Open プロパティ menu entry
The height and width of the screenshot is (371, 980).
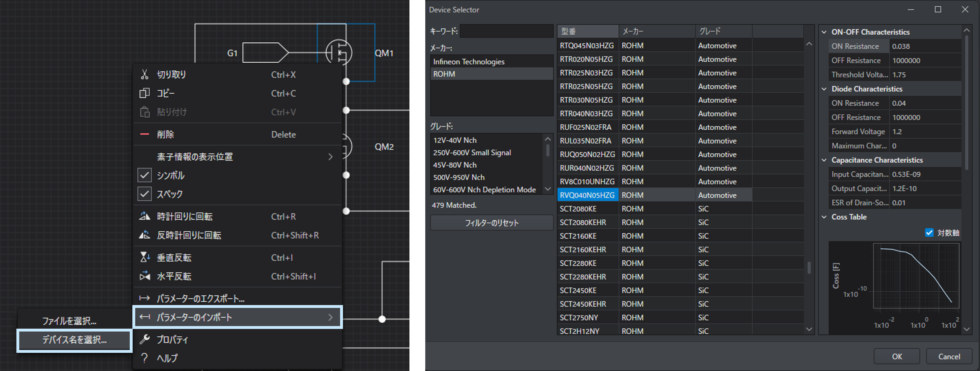coord(237,339)
